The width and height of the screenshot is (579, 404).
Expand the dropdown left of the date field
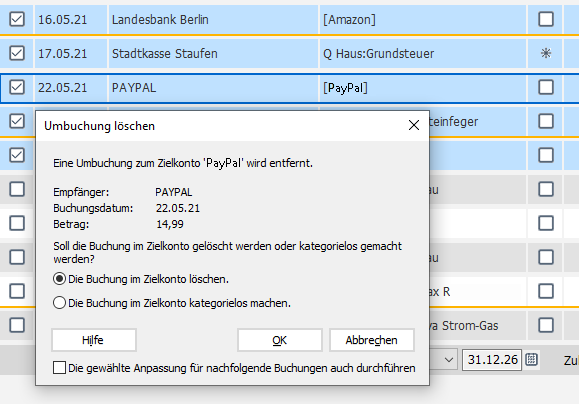(449, 359)
